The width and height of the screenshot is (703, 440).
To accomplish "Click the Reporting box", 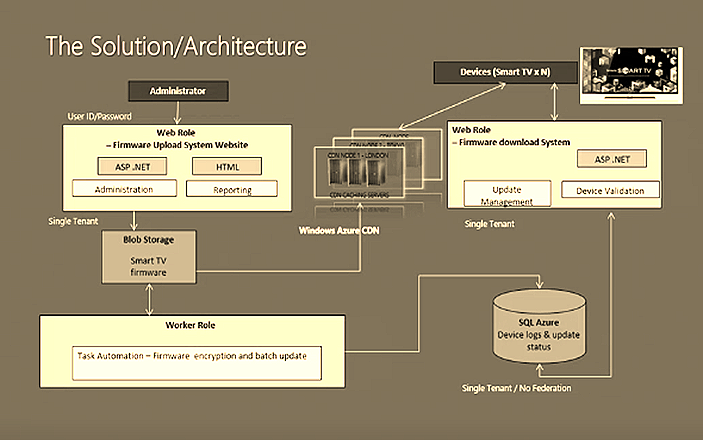I will coord(232,189).
